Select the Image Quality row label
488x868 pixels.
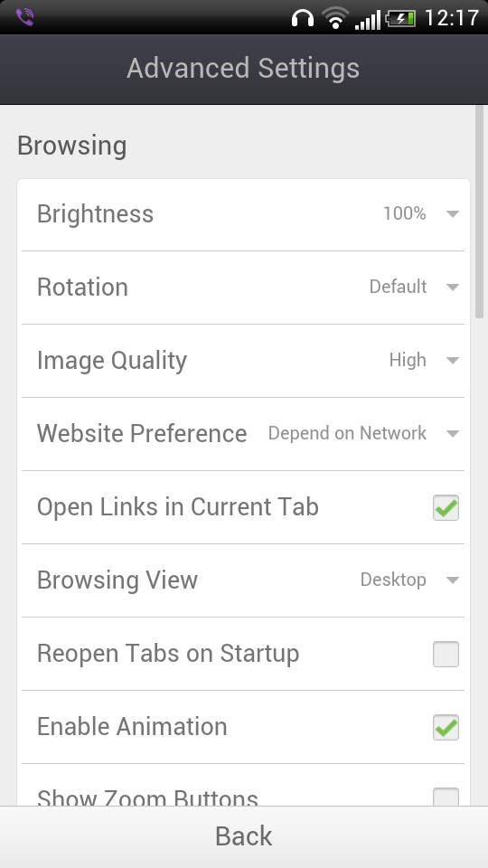point(112,361)
